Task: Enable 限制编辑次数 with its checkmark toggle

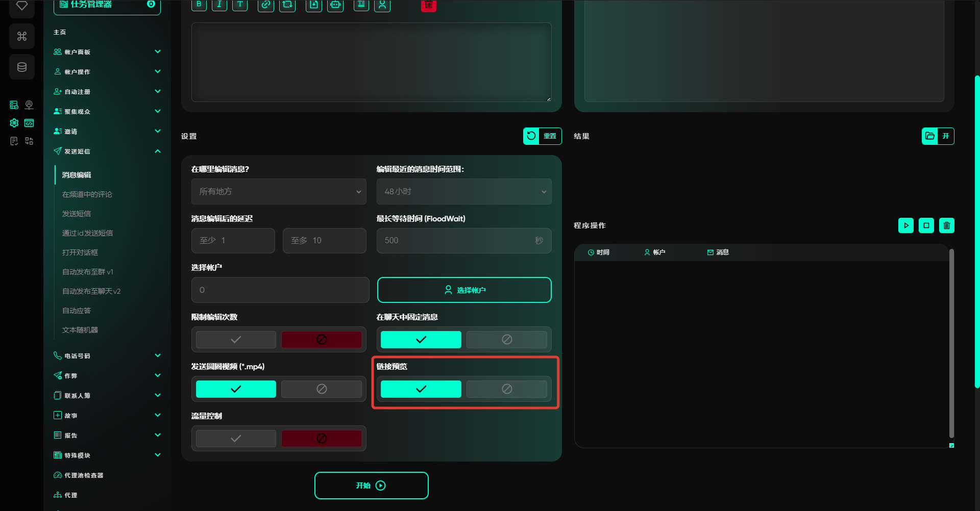Action: tap(236, 340)
